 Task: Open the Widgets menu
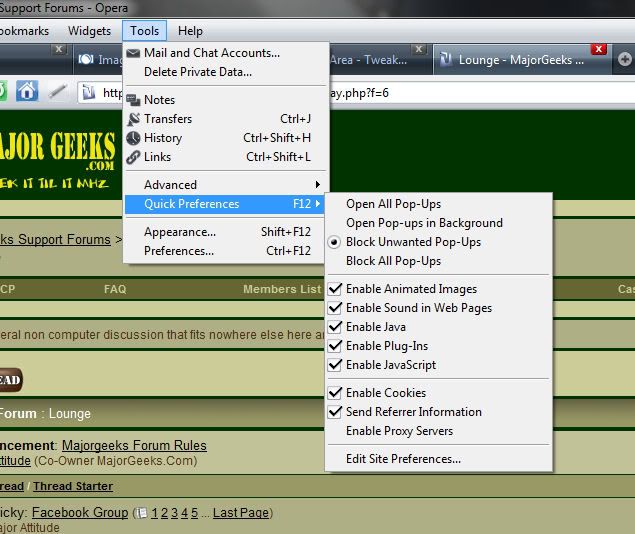pos(89,31)
